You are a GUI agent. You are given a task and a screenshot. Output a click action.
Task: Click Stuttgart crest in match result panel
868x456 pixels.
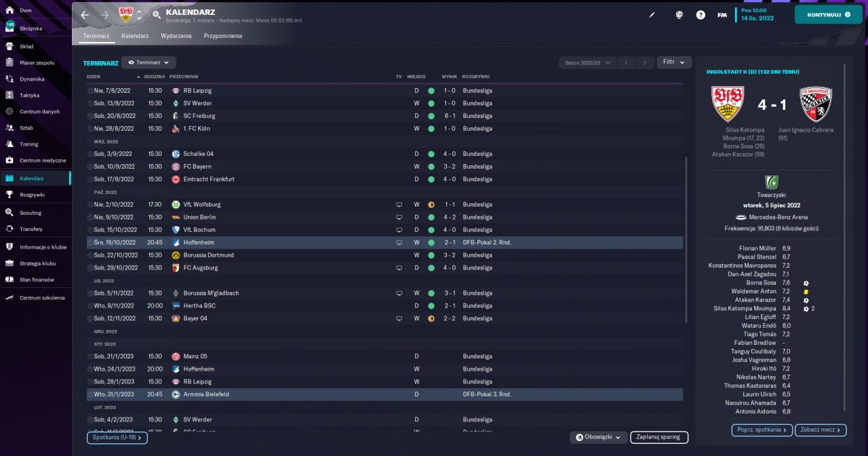[x=727, y=104]
